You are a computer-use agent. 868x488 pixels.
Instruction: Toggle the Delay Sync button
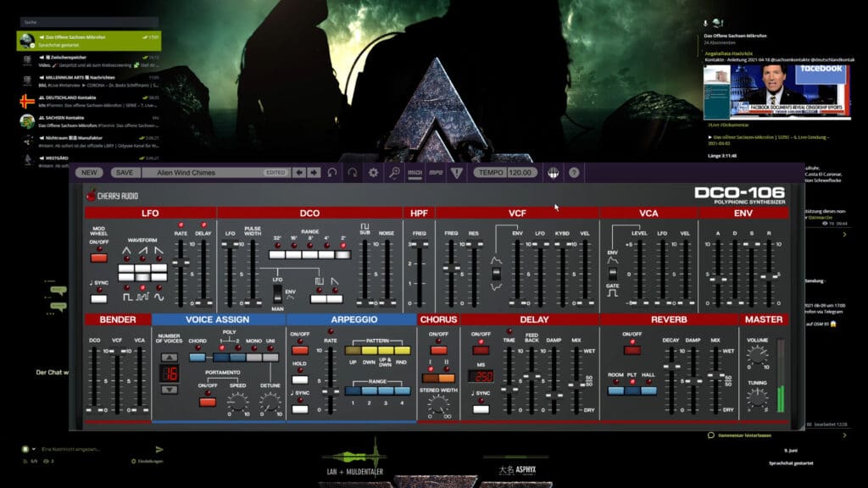click(481, 409)
